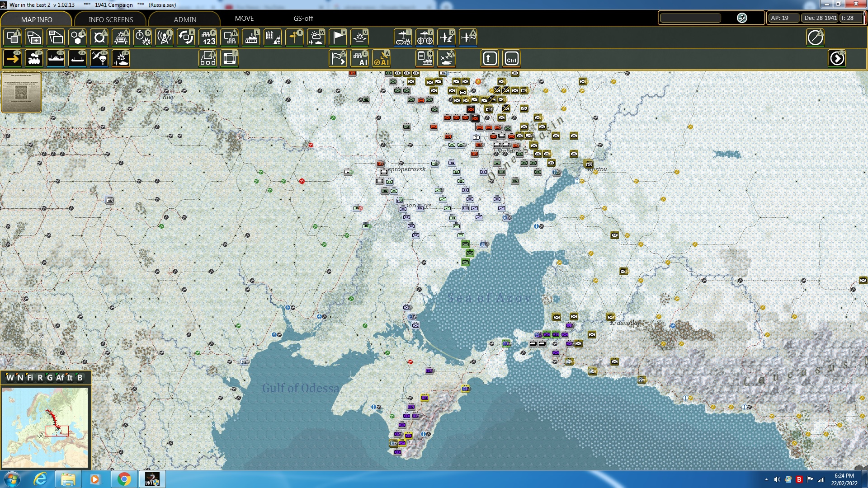868x488 pixels.
Task: Click the fort unit frame icon (F)
Action: (x=230, y=59)
